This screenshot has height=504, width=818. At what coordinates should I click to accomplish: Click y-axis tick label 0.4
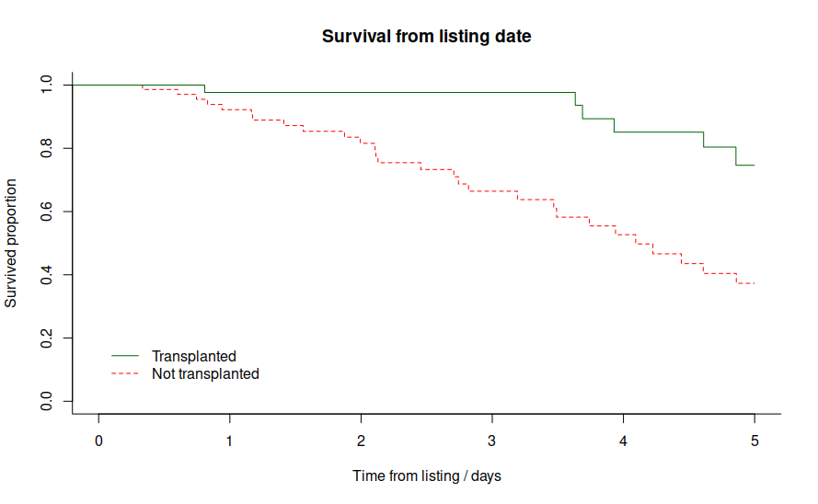click(x=47, y=275)
